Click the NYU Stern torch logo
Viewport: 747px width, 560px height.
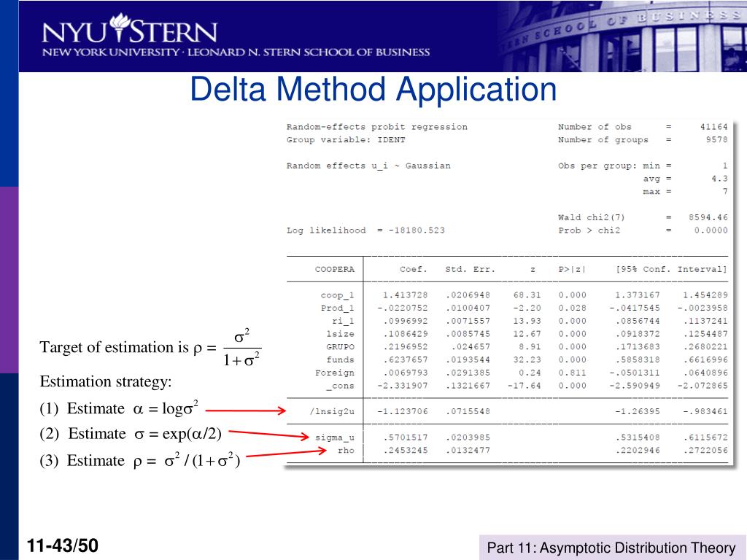pyautogui.click(x=119, y=28)
